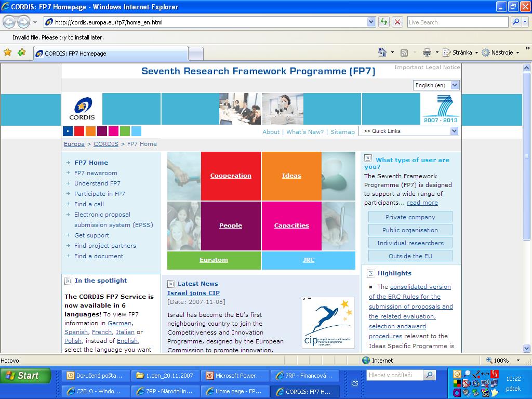532x399 pixels.
Task: Open the Ideas programme tile
Action: [x=291, y=176]
